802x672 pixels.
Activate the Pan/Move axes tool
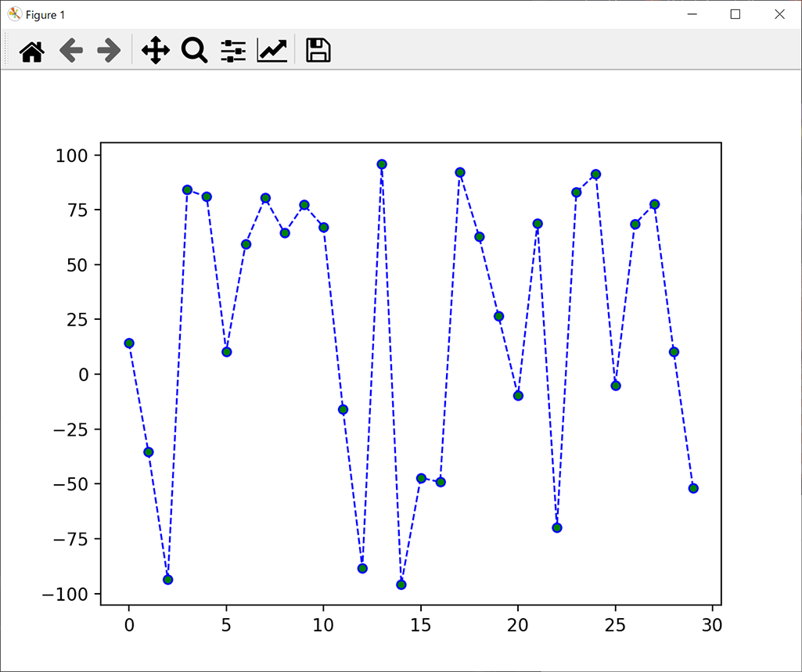coord(156,50)
